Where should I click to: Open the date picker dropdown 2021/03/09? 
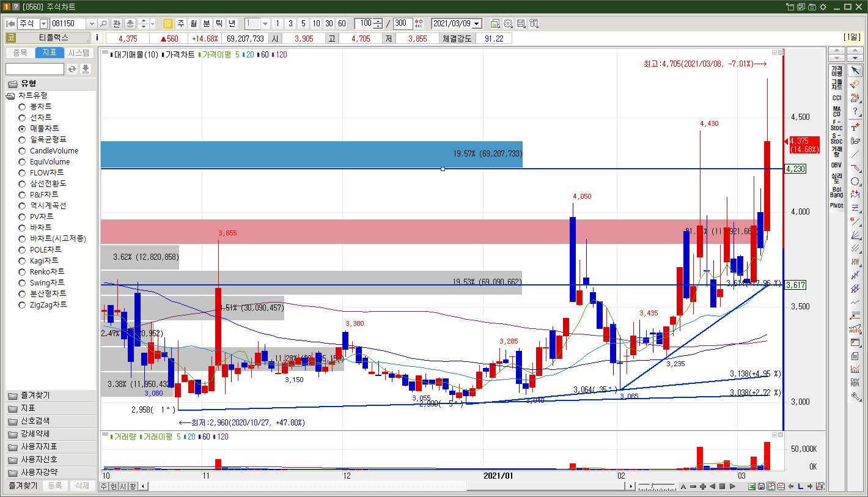point(477,23)
